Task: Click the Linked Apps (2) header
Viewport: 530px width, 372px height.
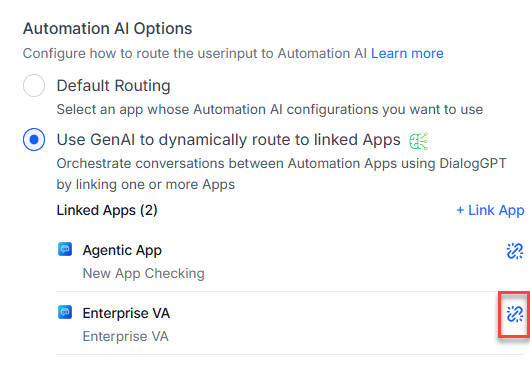Action: [107, 210]
